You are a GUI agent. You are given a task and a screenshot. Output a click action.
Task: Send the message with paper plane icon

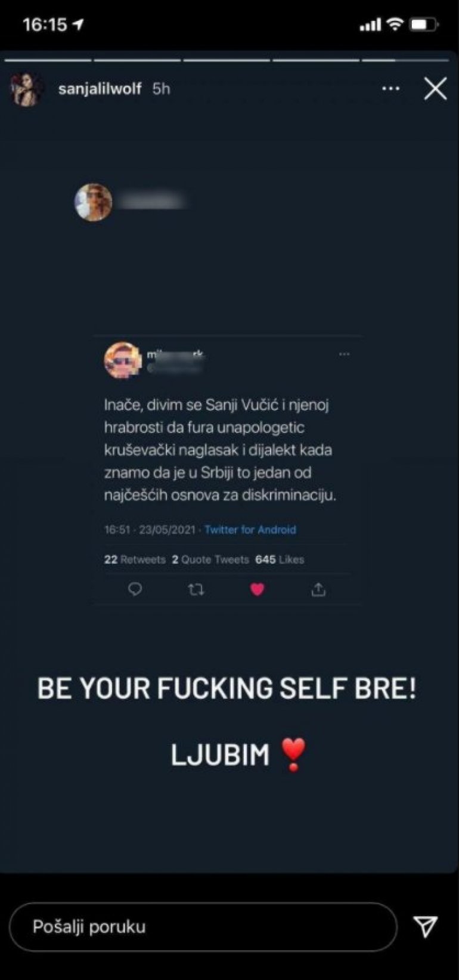point(426,926)
